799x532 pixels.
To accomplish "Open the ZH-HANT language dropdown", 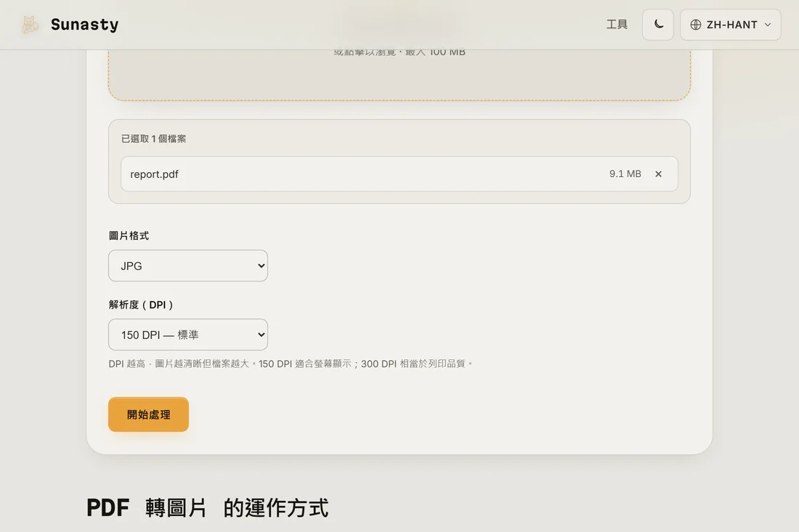I will (x=730, y=25).
